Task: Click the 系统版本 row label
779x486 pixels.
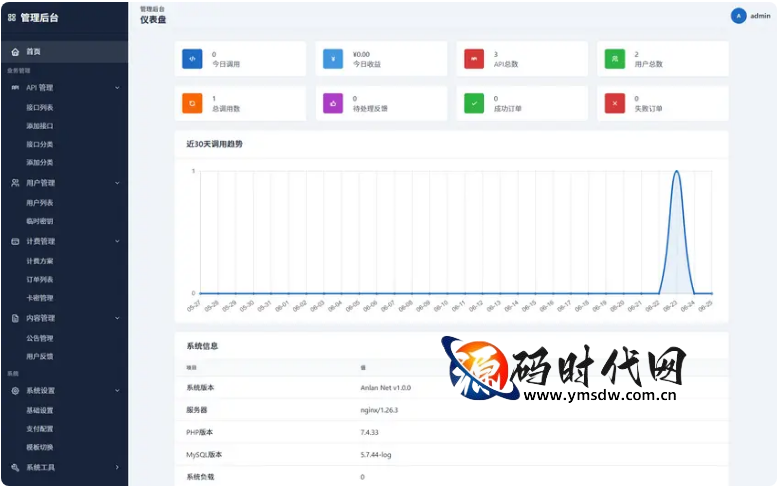Action: [x=200, y=388]
